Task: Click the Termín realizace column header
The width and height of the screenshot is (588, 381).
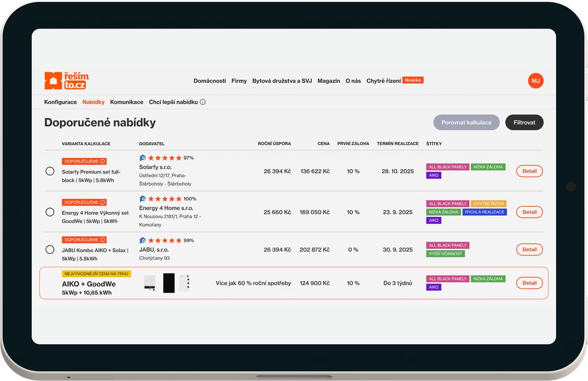Action: [398, 144]
